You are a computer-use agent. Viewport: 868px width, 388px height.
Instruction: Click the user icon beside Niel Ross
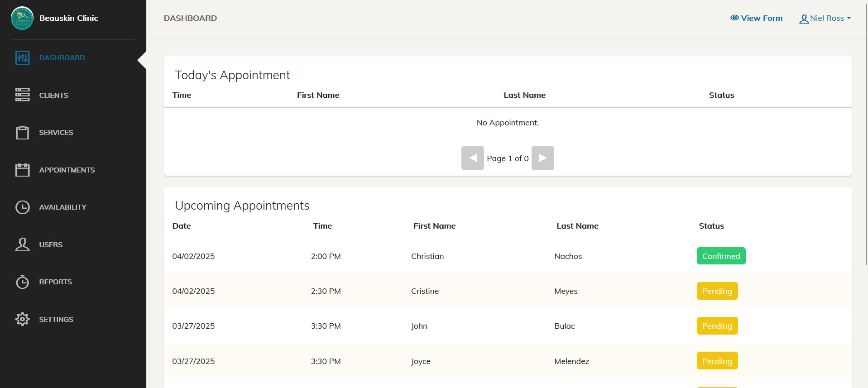804,19
